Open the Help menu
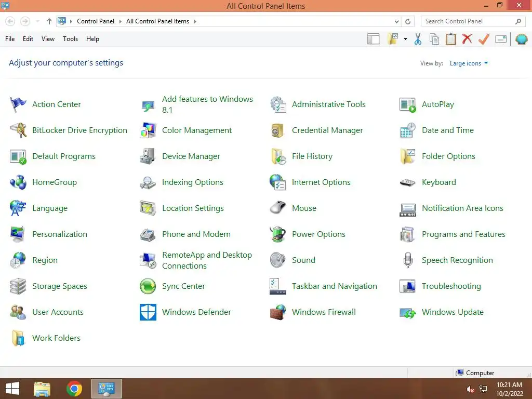The height and width of the screenshot is (399, 532). pyautogui.click(x=92, y=39)
